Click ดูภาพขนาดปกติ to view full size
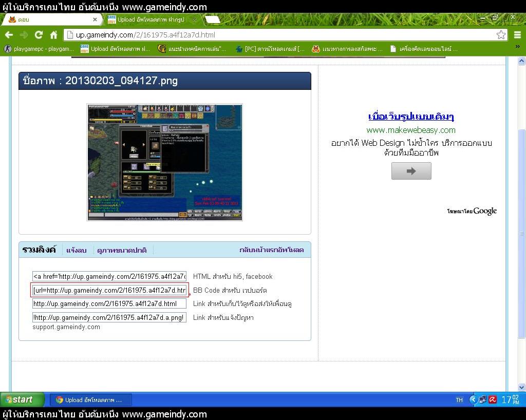The height and width of the screenshot is (420, 526). [x=122, y=251]
